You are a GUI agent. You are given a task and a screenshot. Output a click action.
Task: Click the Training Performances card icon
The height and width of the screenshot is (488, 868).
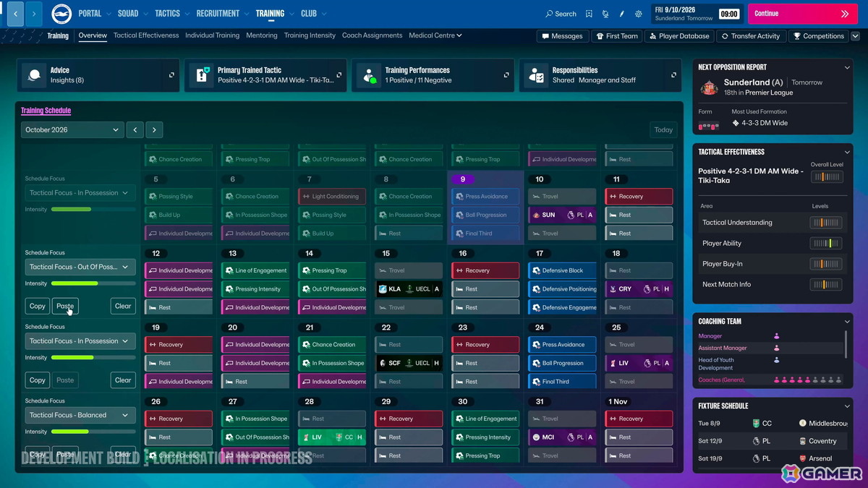(x=369, y=75)
